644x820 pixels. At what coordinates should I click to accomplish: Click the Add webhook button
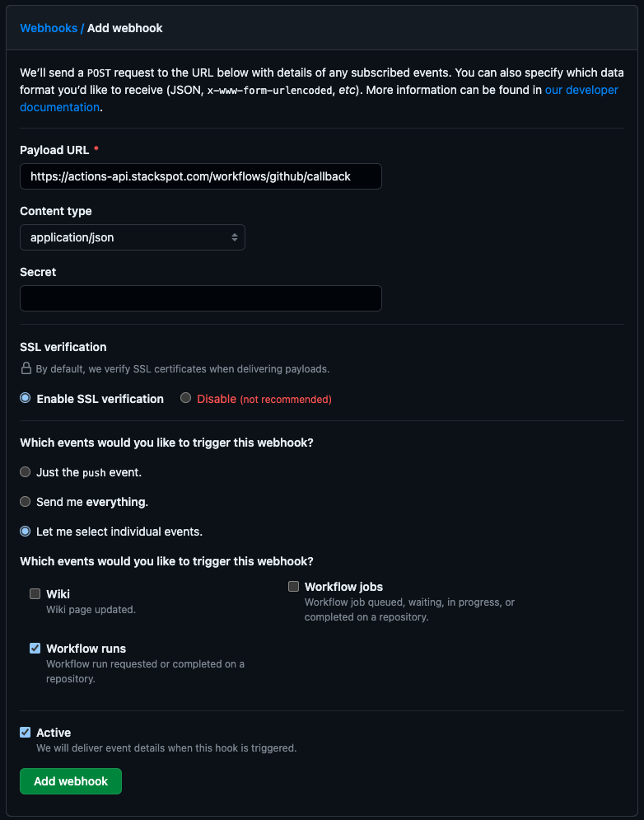70,780
